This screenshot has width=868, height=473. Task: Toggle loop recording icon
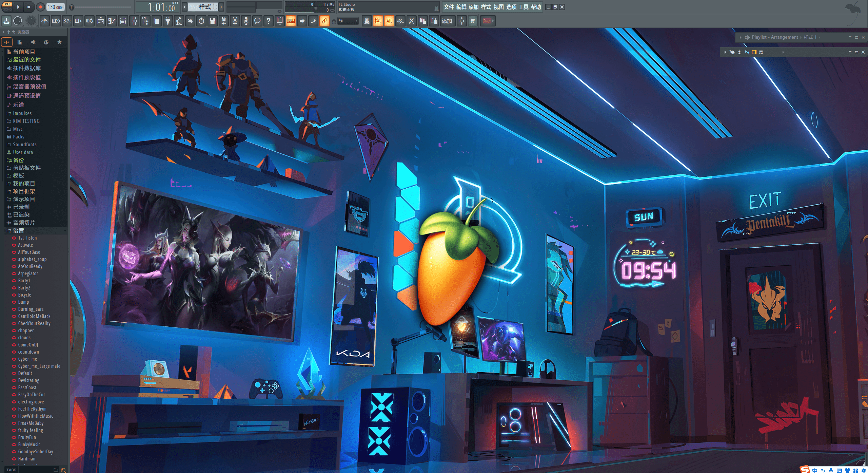(x=90, y=21)
